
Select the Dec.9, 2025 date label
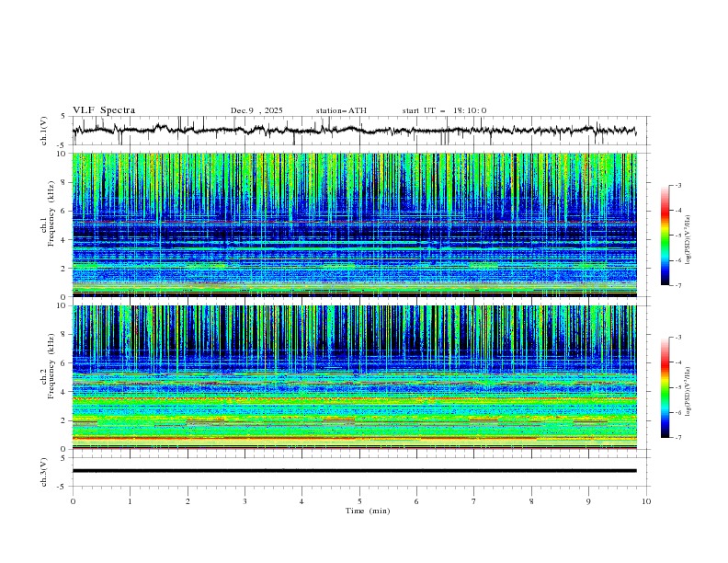click(x=256, y=110)
